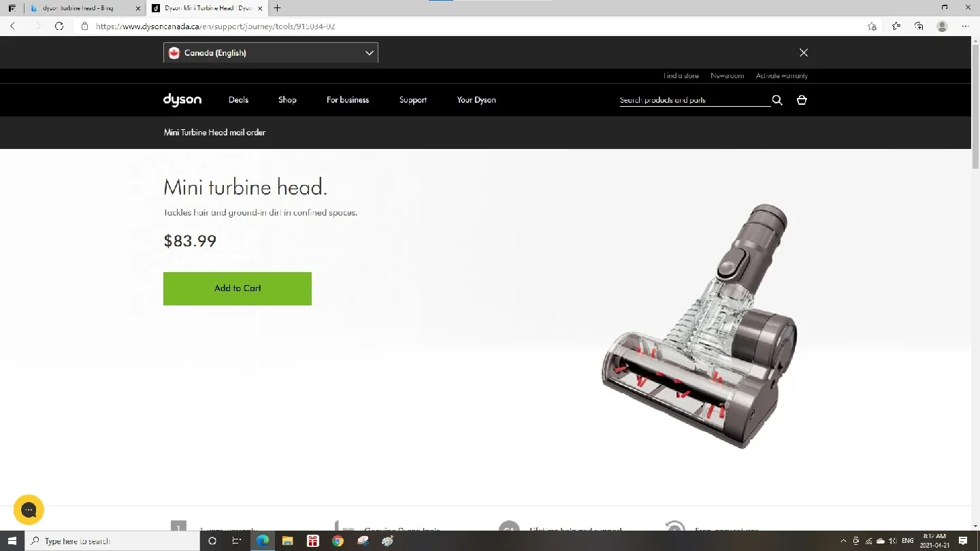Refresh the page with the reload icon
The width and height of the screenshot is (980, 551).
pyautogui.click(x=60, y=26)
